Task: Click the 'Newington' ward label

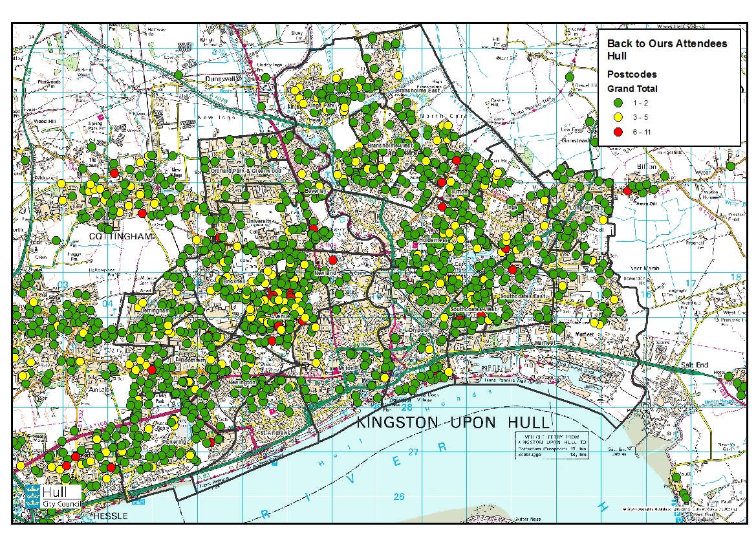Action: 242,382
